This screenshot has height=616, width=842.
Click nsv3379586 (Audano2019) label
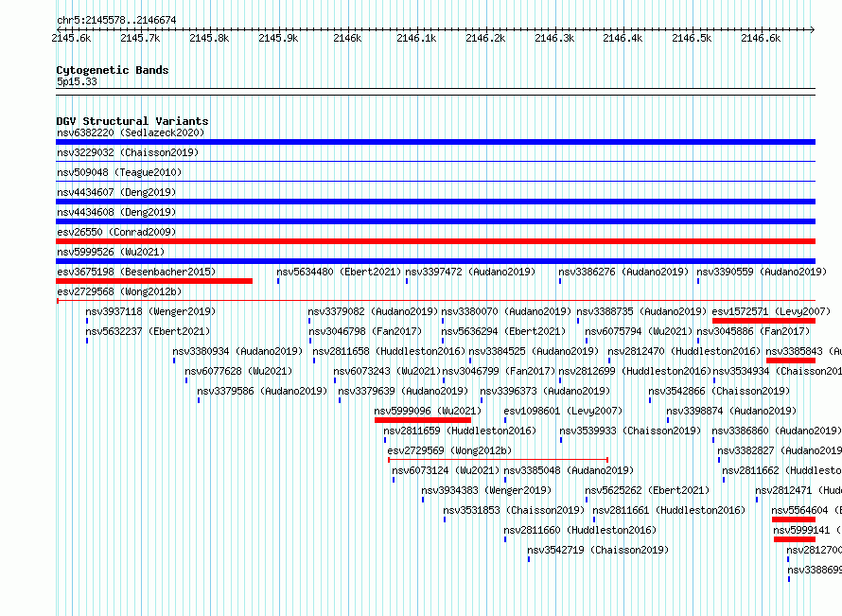point(262,391)
